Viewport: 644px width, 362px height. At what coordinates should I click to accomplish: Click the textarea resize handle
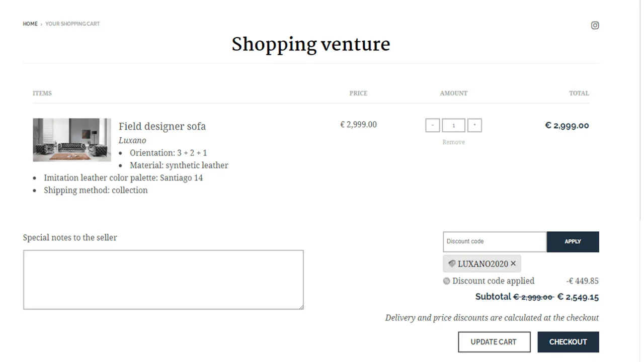tap(302, 307)
